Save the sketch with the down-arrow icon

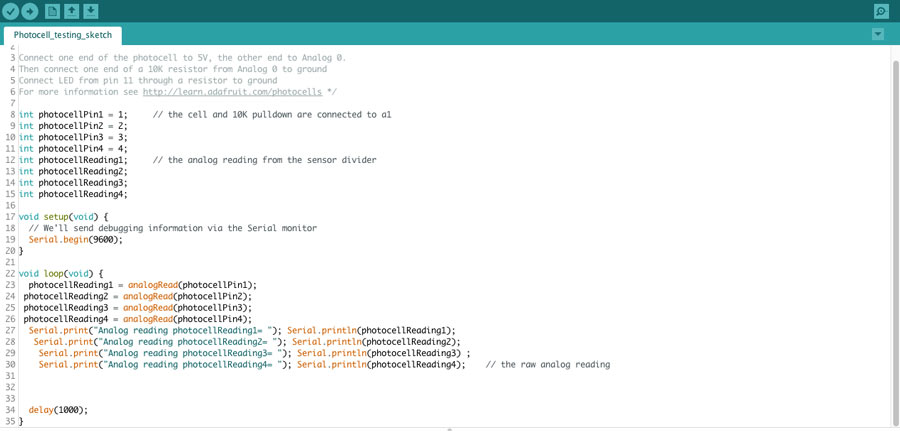click(x=91, y=10)
